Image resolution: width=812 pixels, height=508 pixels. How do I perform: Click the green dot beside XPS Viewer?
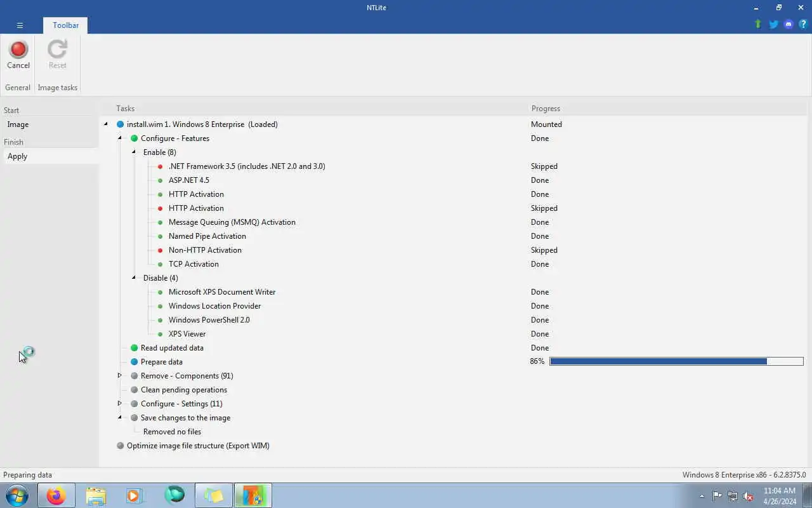[x=160, y=334]
